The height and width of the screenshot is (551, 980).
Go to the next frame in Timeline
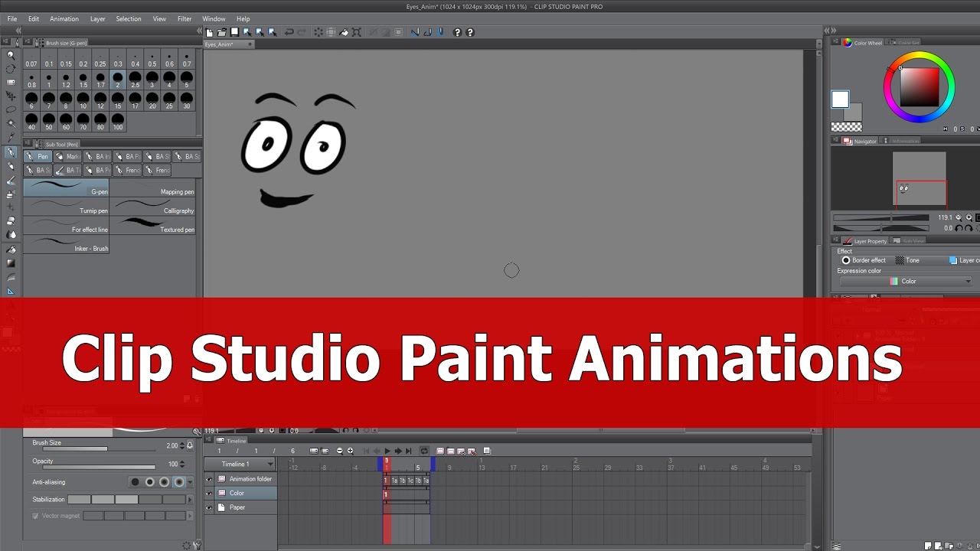click(398, 451)
